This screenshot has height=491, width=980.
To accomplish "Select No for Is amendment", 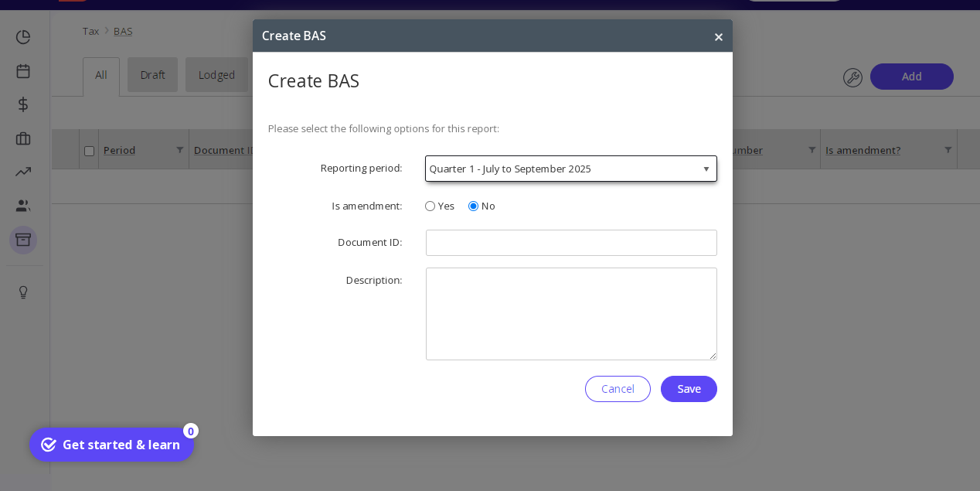I will click(x=473, y=206).
